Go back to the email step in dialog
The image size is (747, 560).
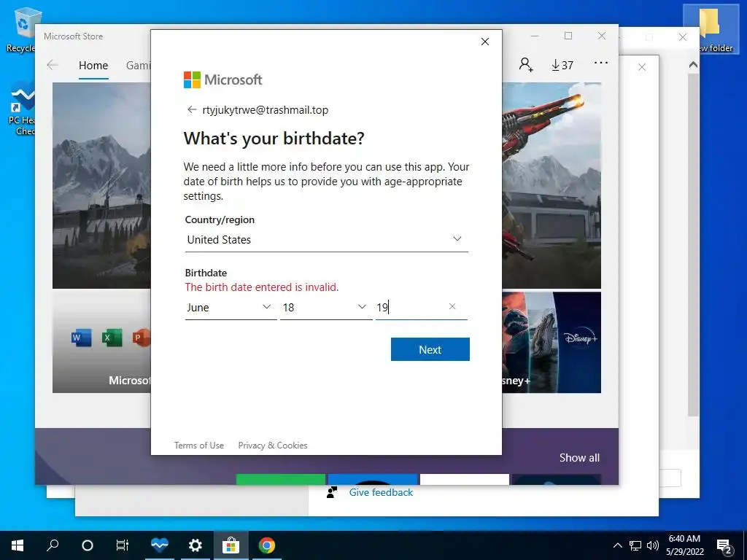[x=192, y=110]
